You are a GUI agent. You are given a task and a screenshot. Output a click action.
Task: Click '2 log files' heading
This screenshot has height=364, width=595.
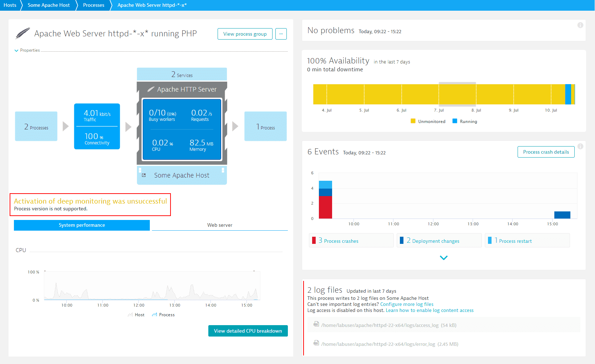click(325, 290)
